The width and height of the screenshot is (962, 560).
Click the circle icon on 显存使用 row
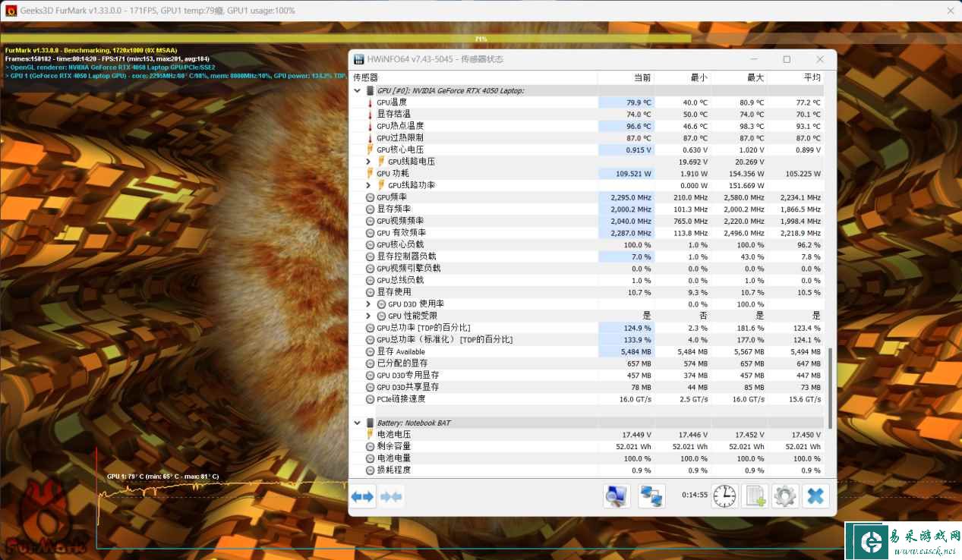point(371,292)
